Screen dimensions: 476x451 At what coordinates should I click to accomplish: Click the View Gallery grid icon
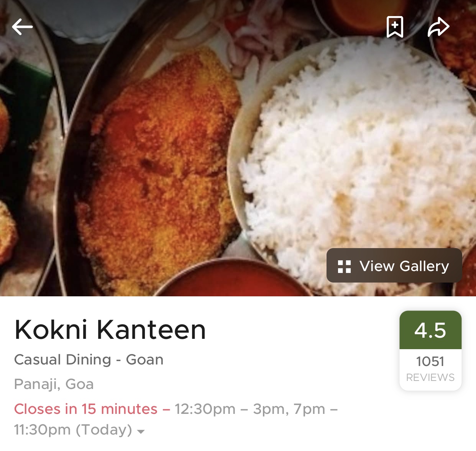[x=344, y=266]
